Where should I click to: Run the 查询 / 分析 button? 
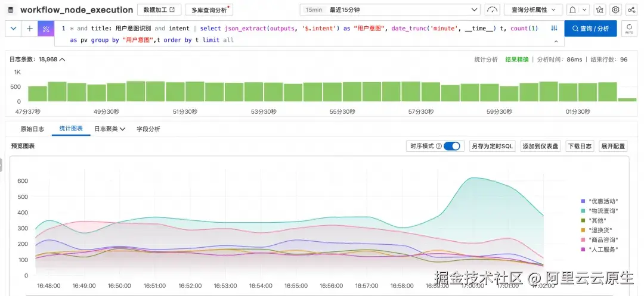coord(590,29)
